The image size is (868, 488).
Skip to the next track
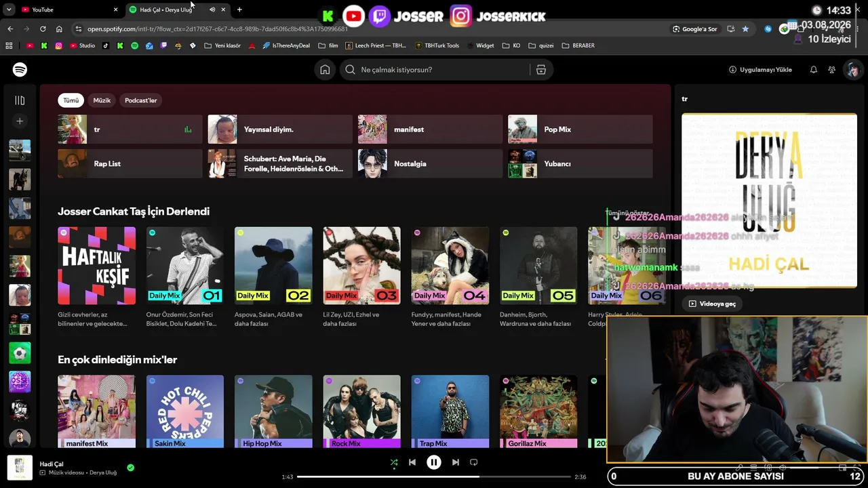[456, 462]
